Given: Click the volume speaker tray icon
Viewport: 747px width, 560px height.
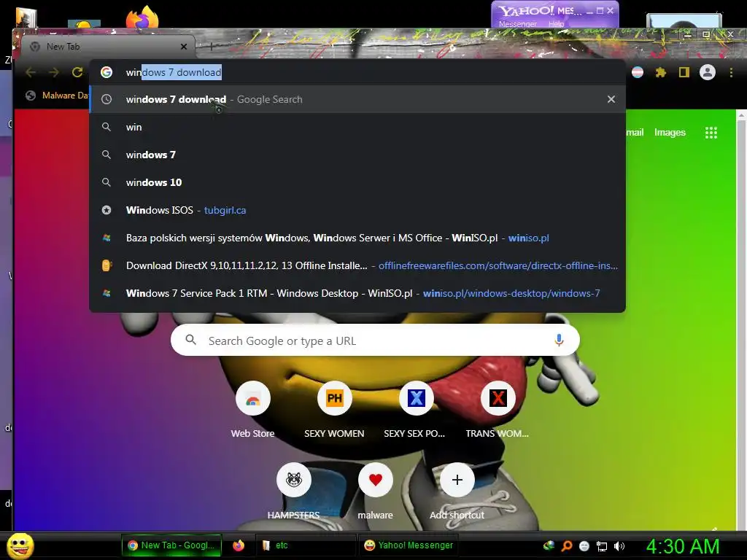Looking at the screenshot, I should tap(619, 546).
